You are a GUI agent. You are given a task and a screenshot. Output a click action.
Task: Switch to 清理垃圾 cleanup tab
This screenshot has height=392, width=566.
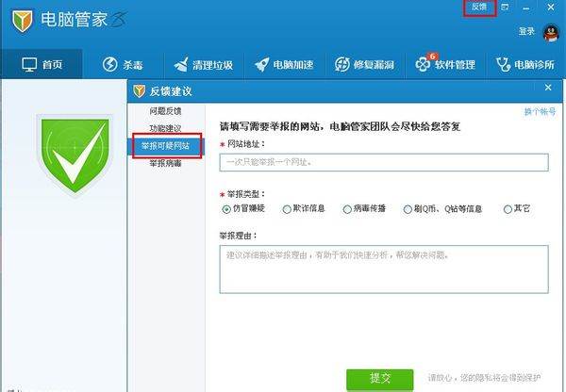coord(203,65)
